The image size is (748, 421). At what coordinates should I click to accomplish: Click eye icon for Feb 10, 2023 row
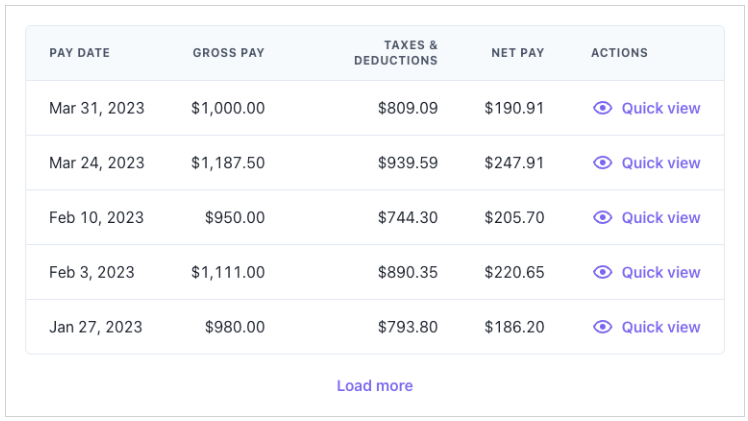(x=602, y=217)
